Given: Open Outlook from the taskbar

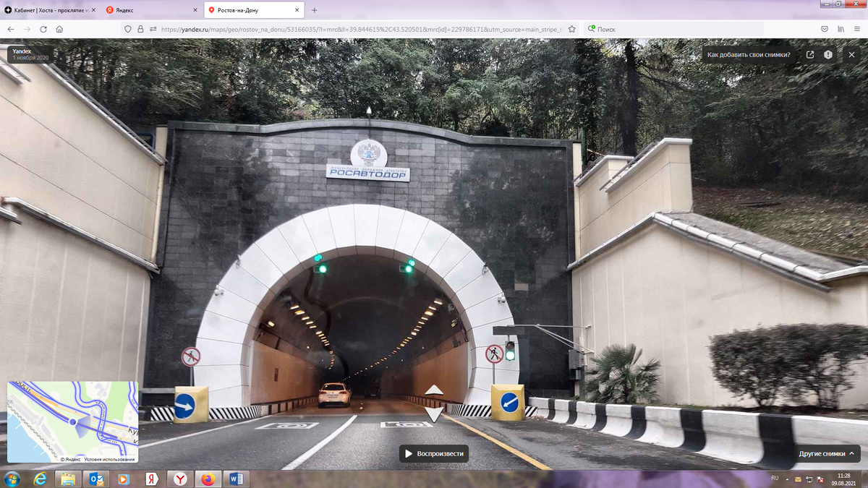Looking at the screenshot, I should point(95,479).
